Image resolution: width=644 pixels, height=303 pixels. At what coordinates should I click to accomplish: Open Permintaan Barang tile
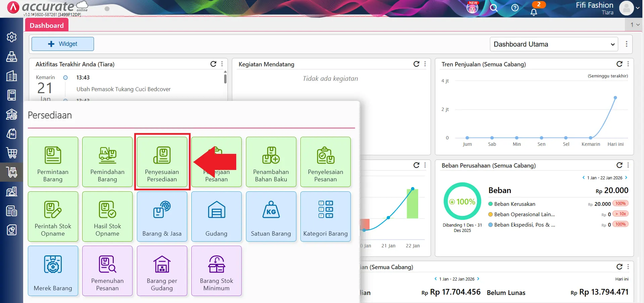pyautogui.click(x=53, y=162)
